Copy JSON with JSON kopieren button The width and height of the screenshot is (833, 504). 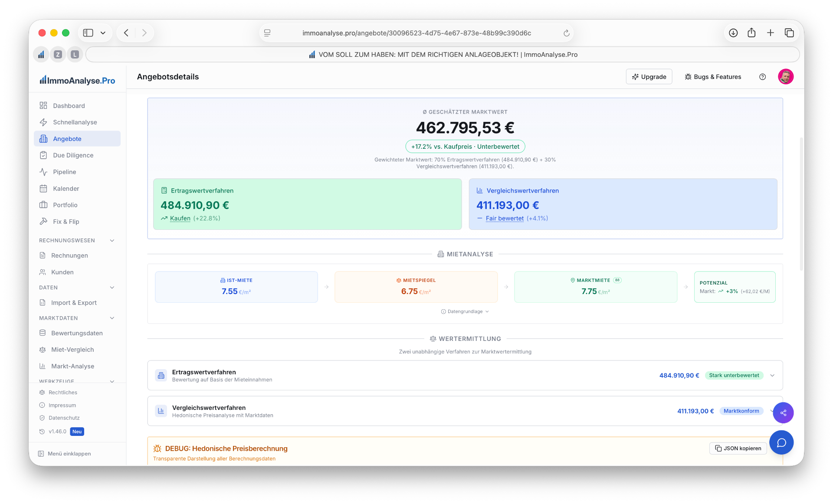[738, 448]
